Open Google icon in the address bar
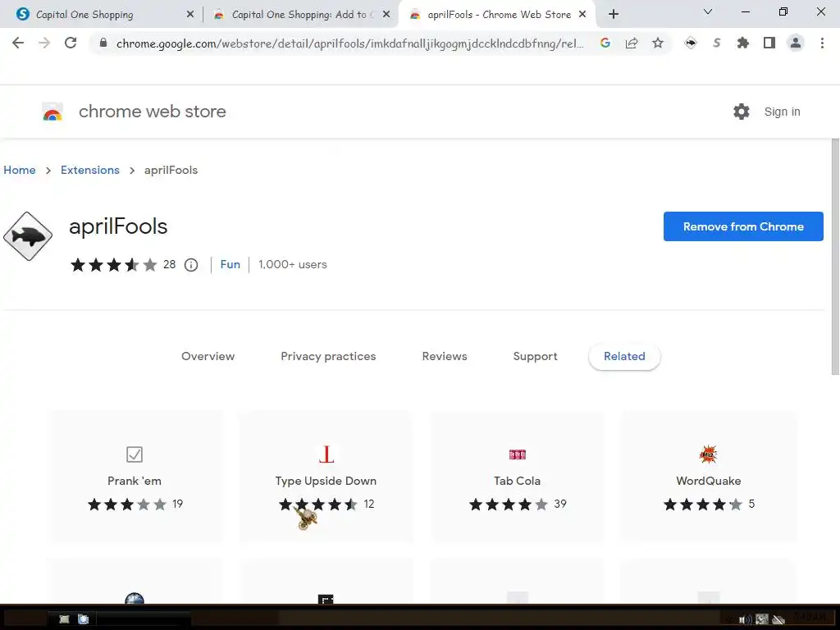 [x=605, y=43]
